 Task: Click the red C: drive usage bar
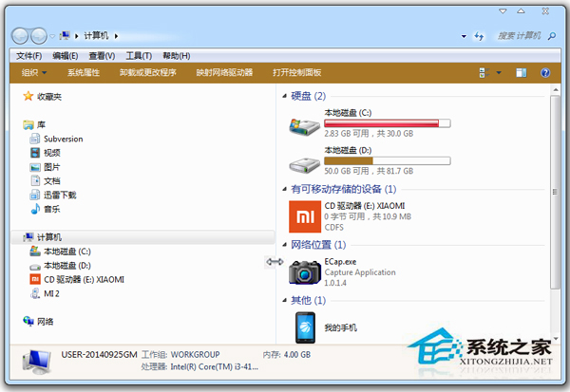pos(388,123)
